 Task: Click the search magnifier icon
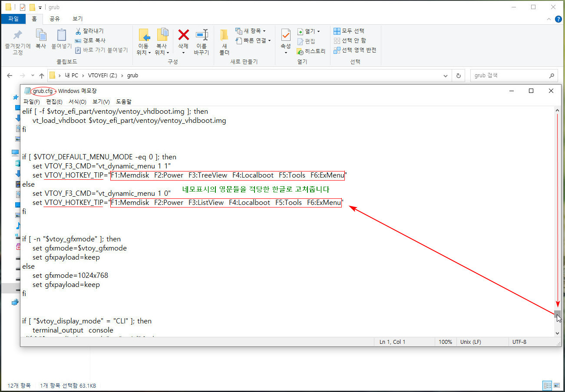click(552, 76)
